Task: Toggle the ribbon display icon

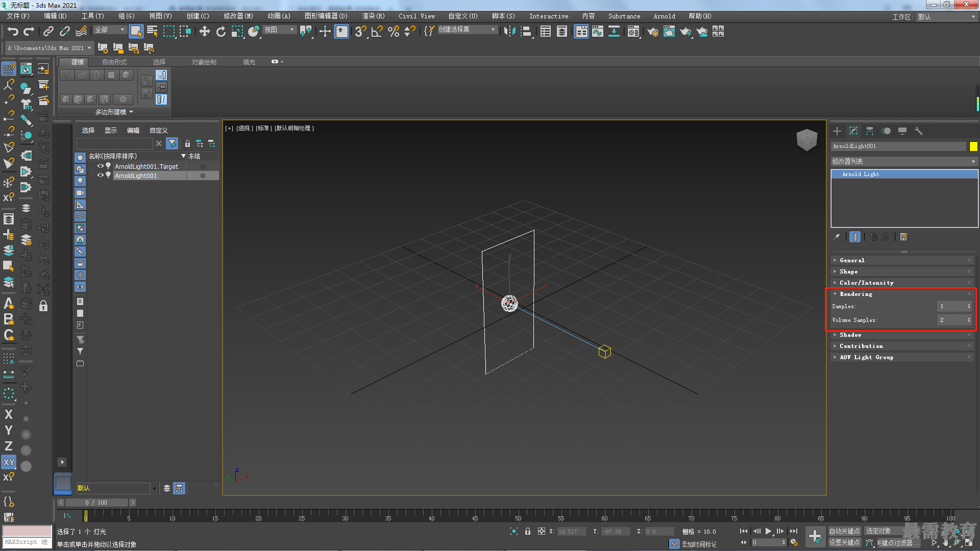Action: tap(581, 32)
